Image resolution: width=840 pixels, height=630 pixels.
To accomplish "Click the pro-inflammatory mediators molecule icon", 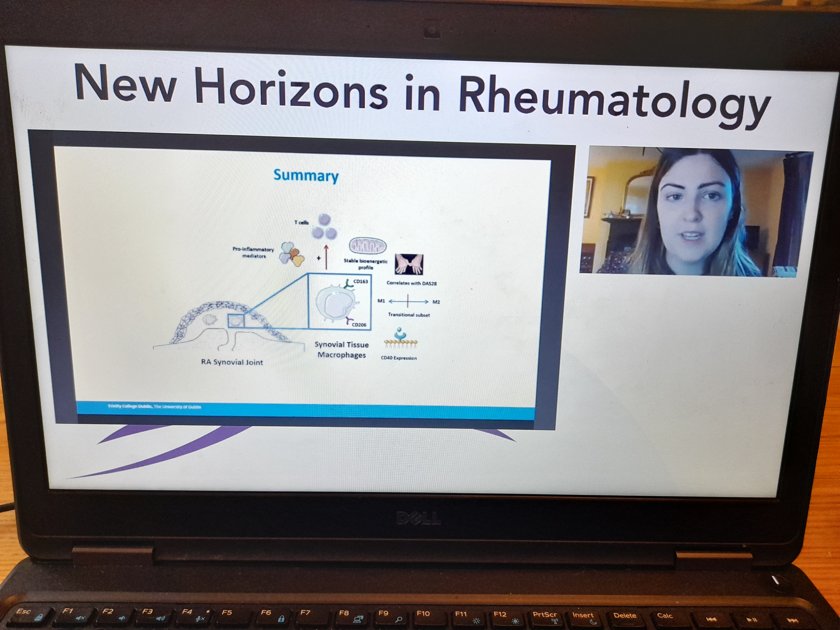I will click(292, 254).
